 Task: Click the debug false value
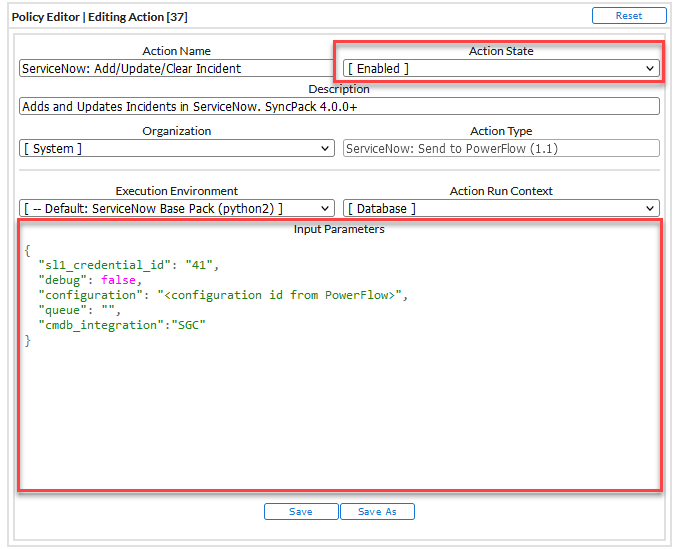118,280
